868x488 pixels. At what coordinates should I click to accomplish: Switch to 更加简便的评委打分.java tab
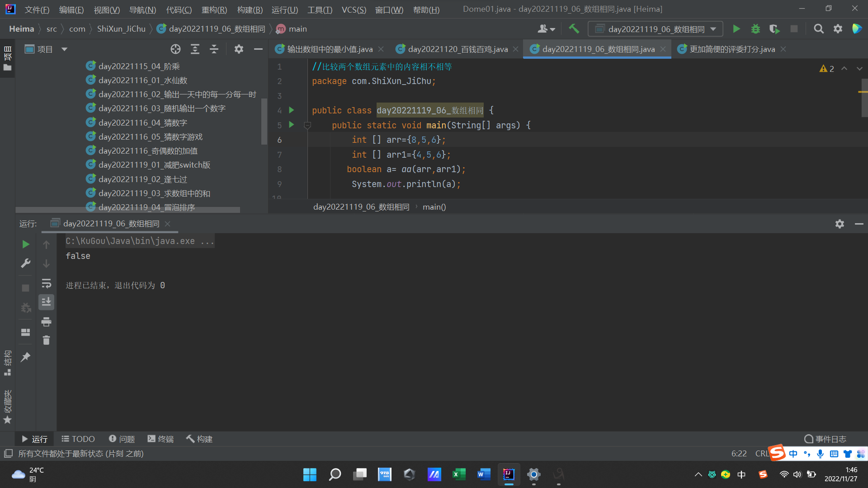[731, 49]
